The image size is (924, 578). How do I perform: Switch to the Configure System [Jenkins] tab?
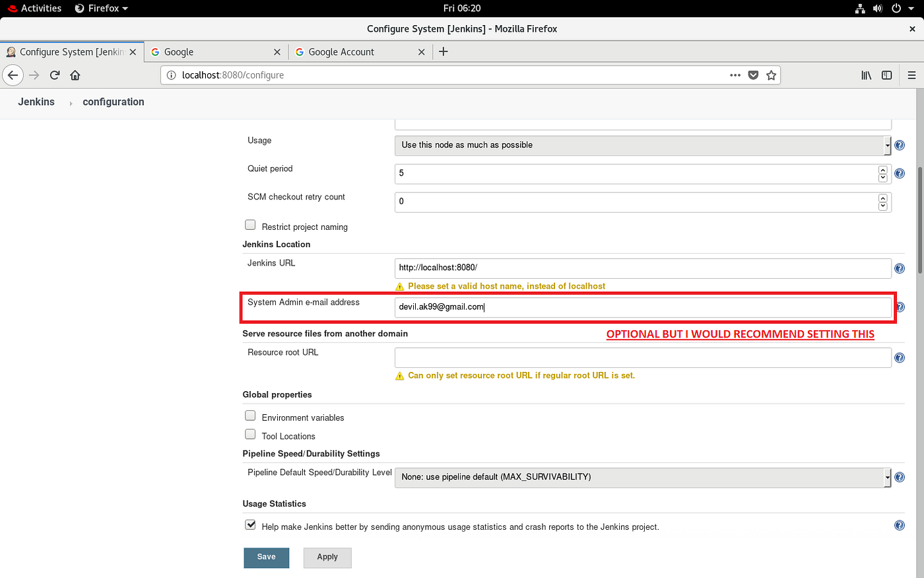72,52
